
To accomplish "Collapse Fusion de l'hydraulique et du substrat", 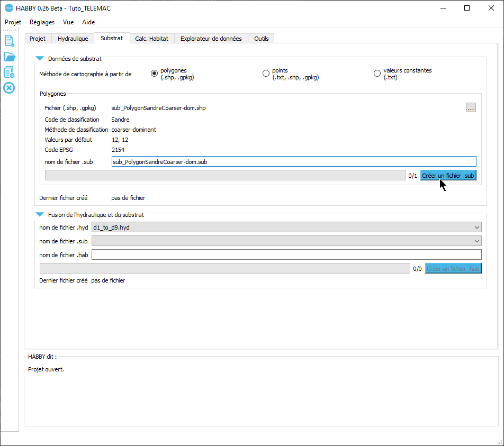I will tap(39, 215).
